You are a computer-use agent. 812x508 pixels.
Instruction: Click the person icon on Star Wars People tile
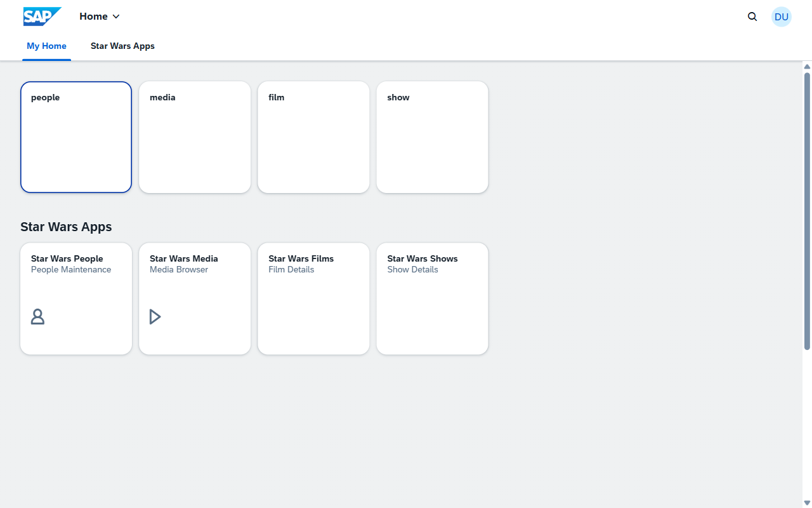pos(37,316)
